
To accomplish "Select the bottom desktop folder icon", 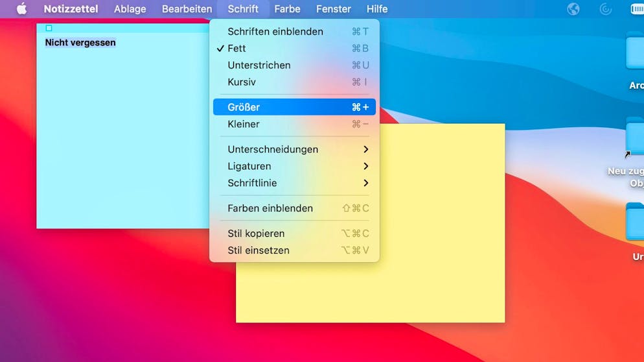I will click(x=635, y=224).
